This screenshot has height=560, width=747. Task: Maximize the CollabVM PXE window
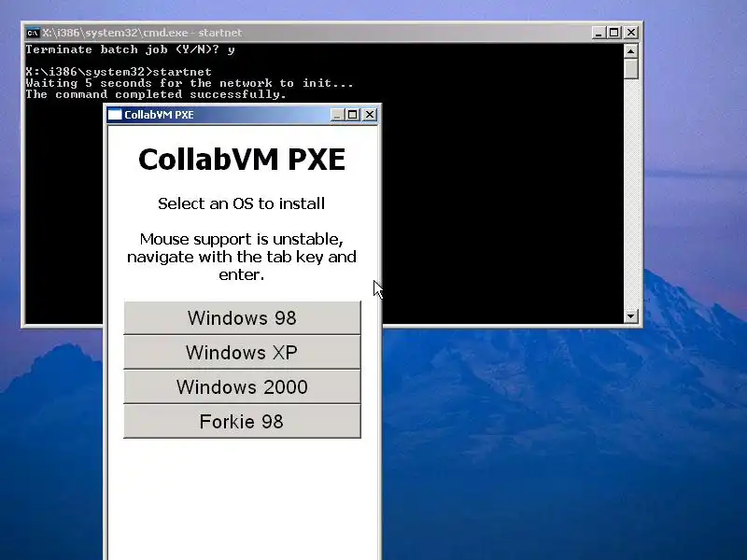click(x=353, y=115)
